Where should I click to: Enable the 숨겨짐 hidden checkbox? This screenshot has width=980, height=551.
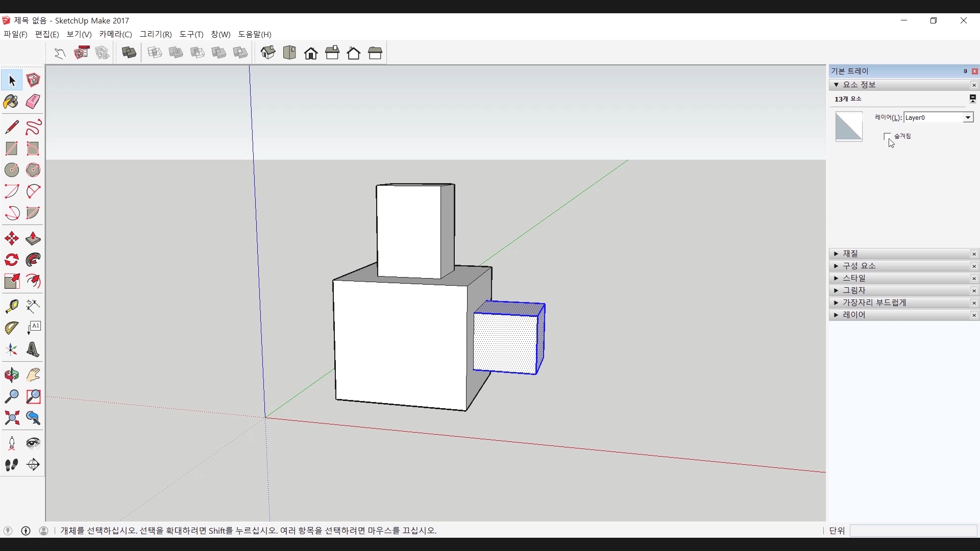click(x=887, y=136)
